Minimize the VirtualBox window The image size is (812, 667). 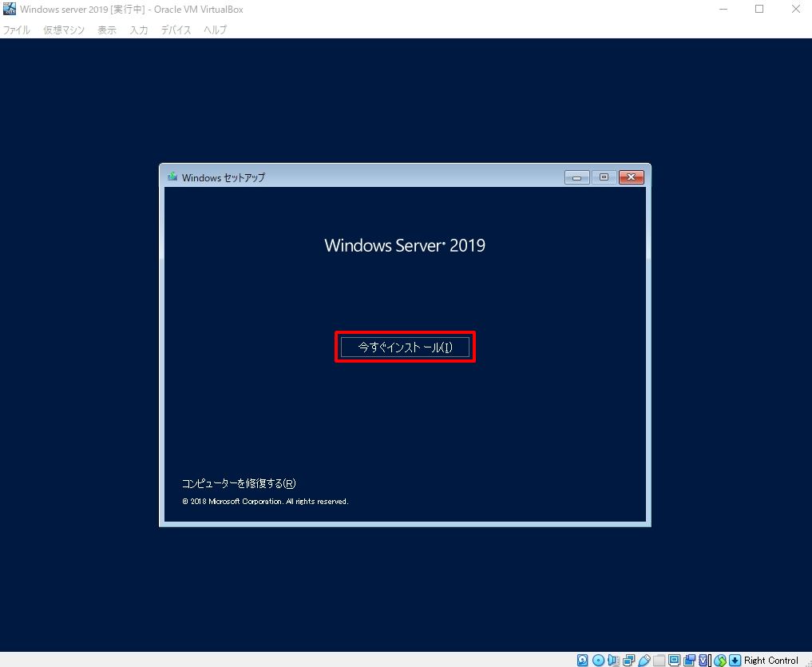(723, 9)
